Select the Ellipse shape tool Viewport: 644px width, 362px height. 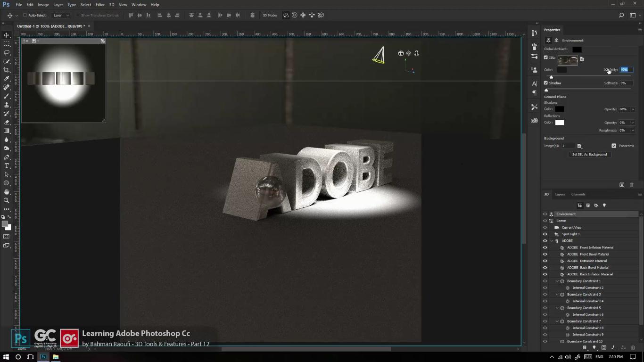coord(7,183)
